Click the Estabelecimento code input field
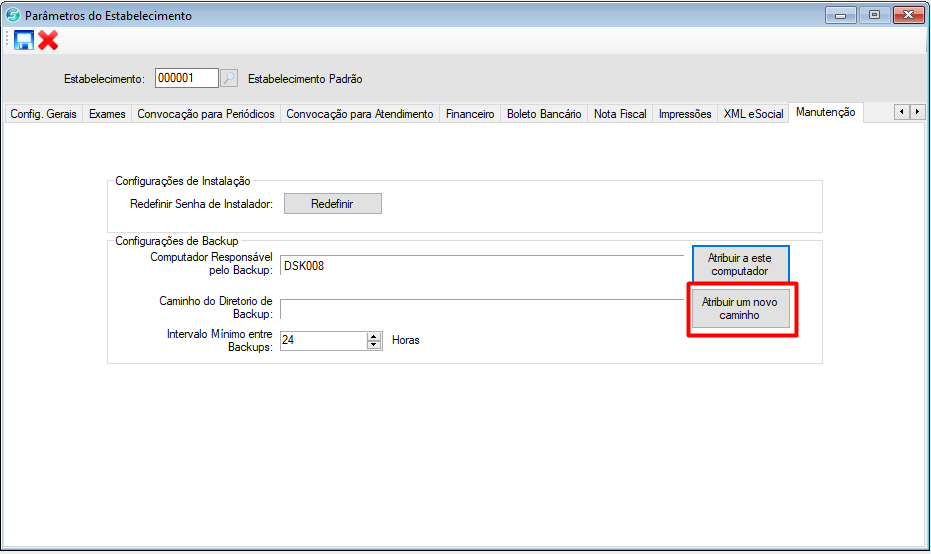The width and height of the screenshot is (931, 554). [186, 78]
